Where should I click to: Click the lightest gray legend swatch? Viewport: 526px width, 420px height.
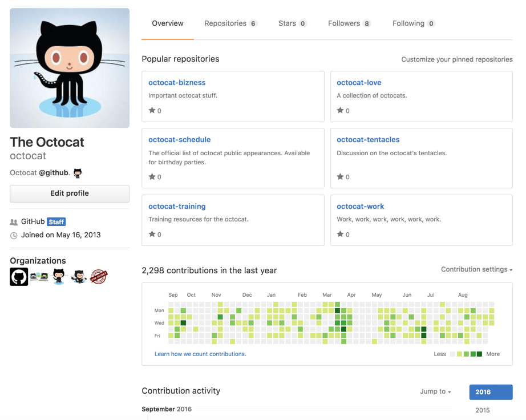click(x=452, y=354)
